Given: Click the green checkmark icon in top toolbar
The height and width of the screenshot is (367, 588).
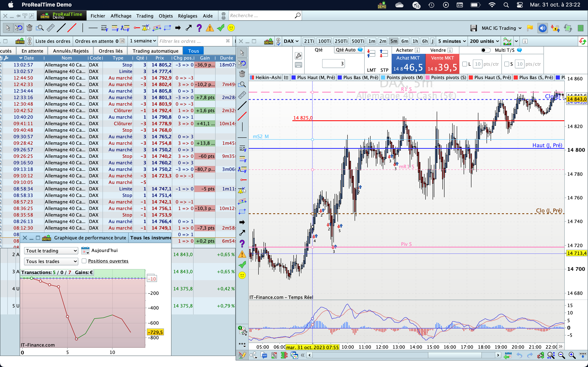Looking at the screenshot, I should [220, 28].
